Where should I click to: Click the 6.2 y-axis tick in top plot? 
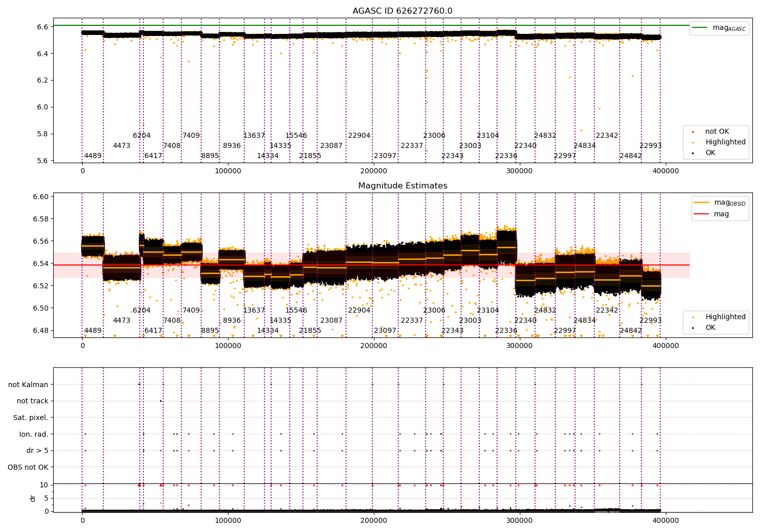(43, 81)
